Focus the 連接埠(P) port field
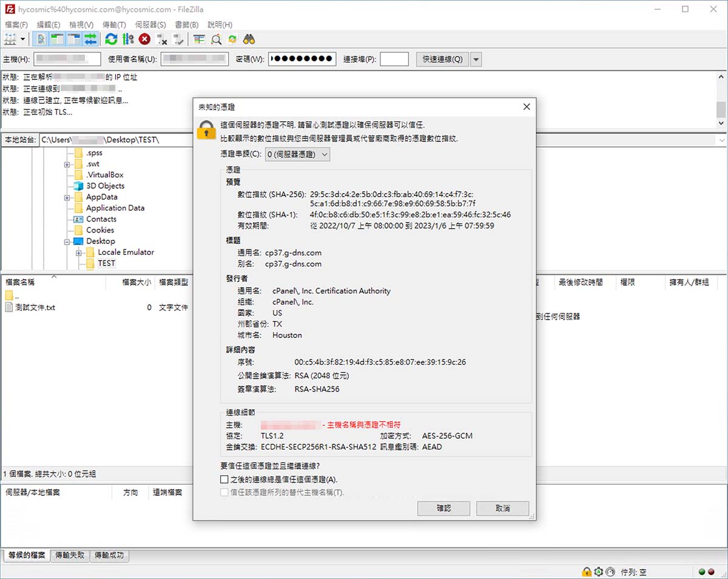This screenshot has height=579, width=728. coord(394,59)
